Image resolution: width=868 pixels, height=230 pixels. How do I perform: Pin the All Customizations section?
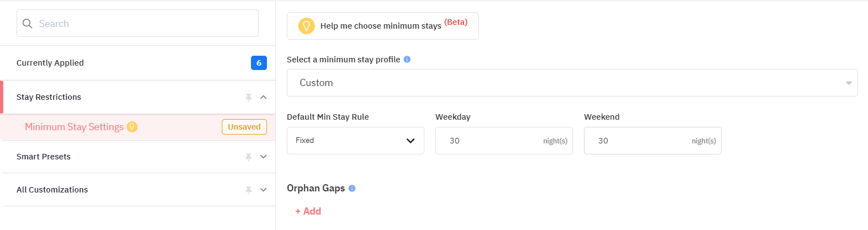[248, 190]
